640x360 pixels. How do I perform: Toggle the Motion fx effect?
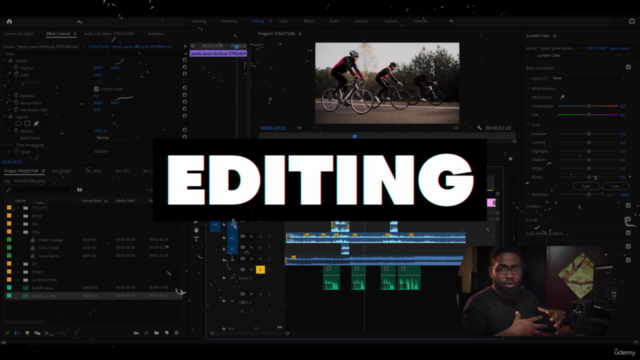11,60
